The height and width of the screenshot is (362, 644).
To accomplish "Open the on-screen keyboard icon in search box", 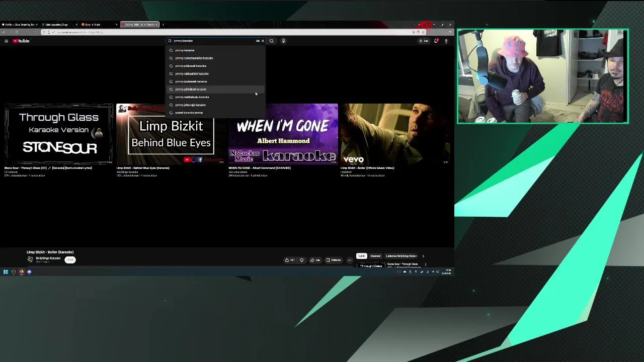I will click(258, 41).
